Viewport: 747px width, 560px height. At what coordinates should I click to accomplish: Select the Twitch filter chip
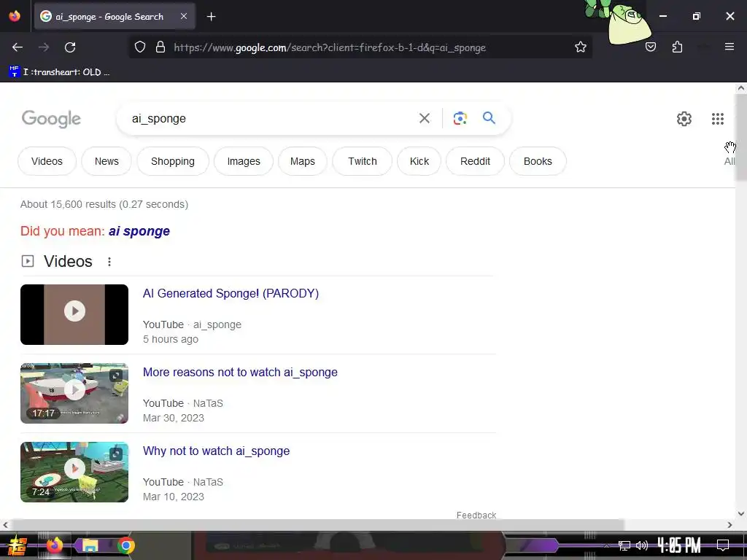coord(362,161)
